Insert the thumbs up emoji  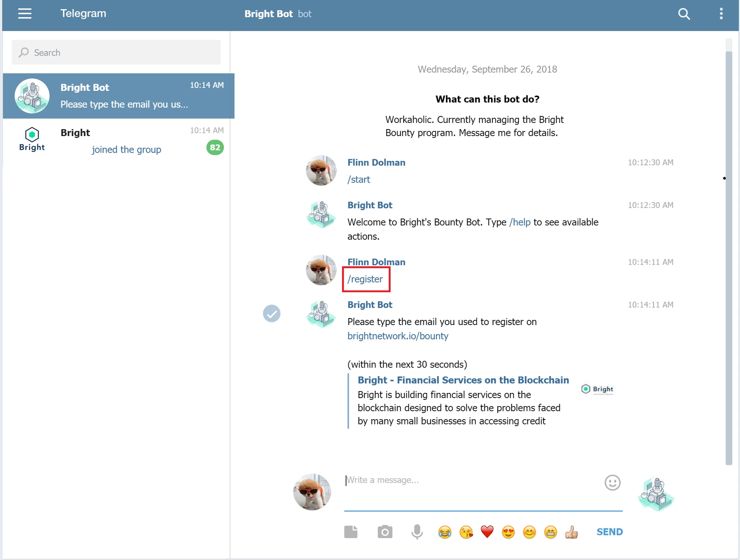coord(572,532)
